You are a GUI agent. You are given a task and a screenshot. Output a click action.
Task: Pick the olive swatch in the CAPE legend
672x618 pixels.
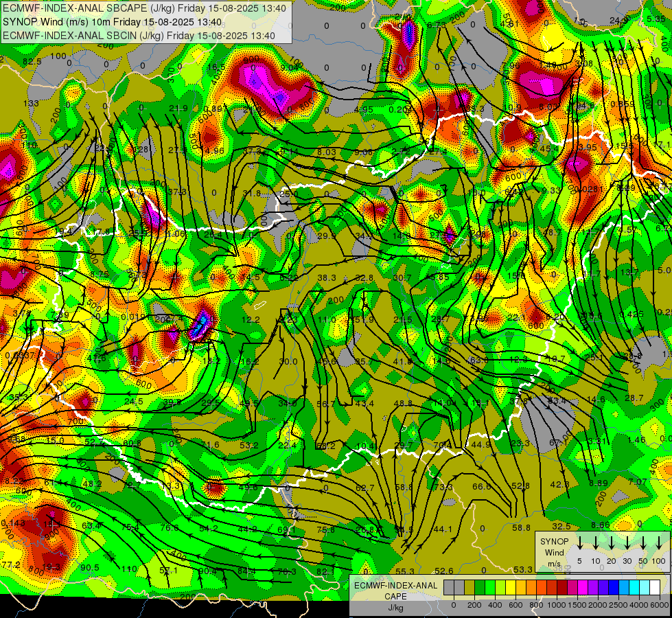click(x=470, y=588)
